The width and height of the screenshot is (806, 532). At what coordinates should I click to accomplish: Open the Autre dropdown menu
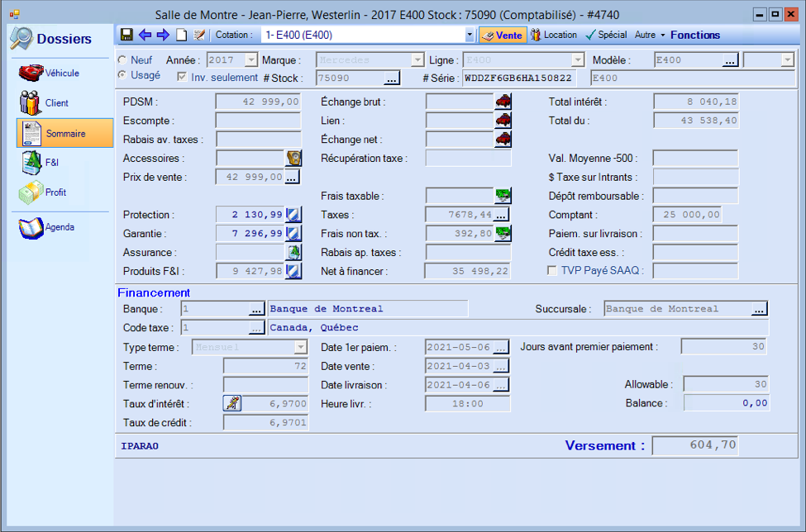coord(650,35)
